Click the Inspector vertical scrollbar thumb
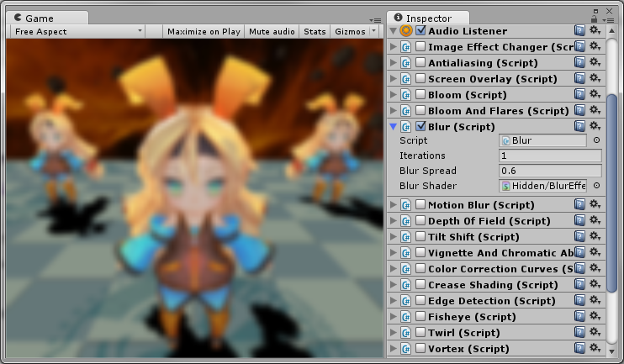 coord(612,193)
